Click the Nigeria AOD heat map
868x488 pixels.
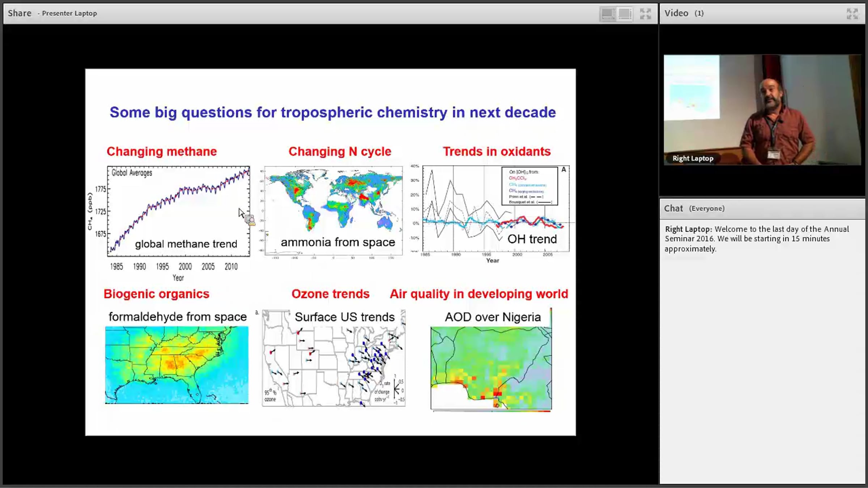(491, 368)
